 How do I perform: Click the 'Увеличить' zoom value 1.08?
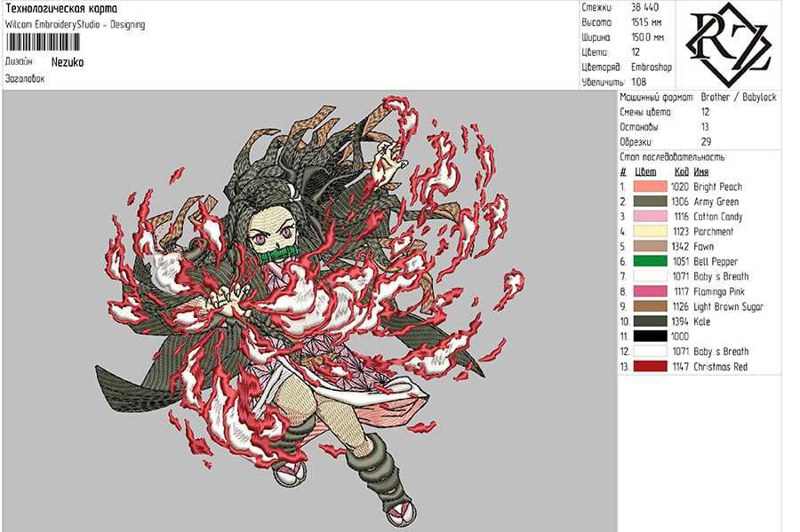(x=639, y=82)
